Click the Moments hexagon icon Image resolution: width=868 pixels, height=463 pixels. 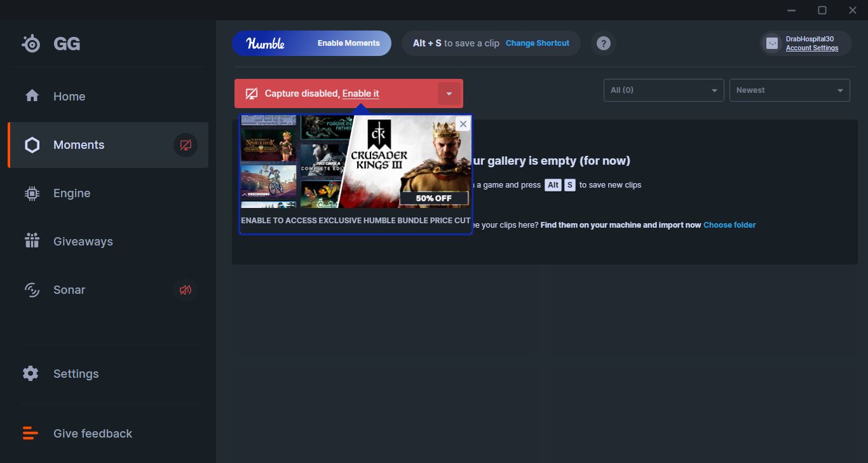(x=32, y=145)
